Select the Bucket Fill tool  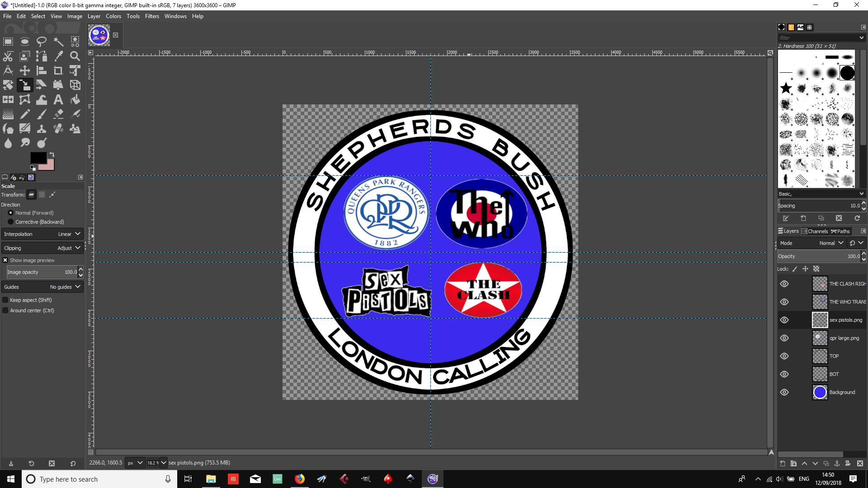click(75, 99)
